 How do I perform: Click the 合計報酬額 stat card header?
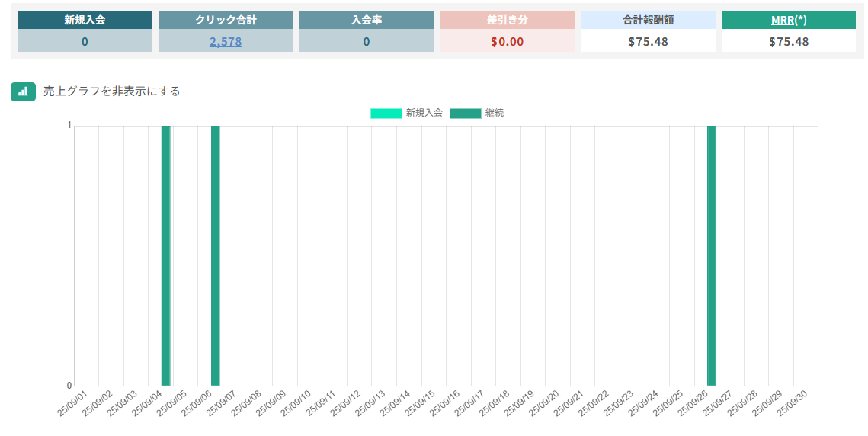tap(648, 20)
